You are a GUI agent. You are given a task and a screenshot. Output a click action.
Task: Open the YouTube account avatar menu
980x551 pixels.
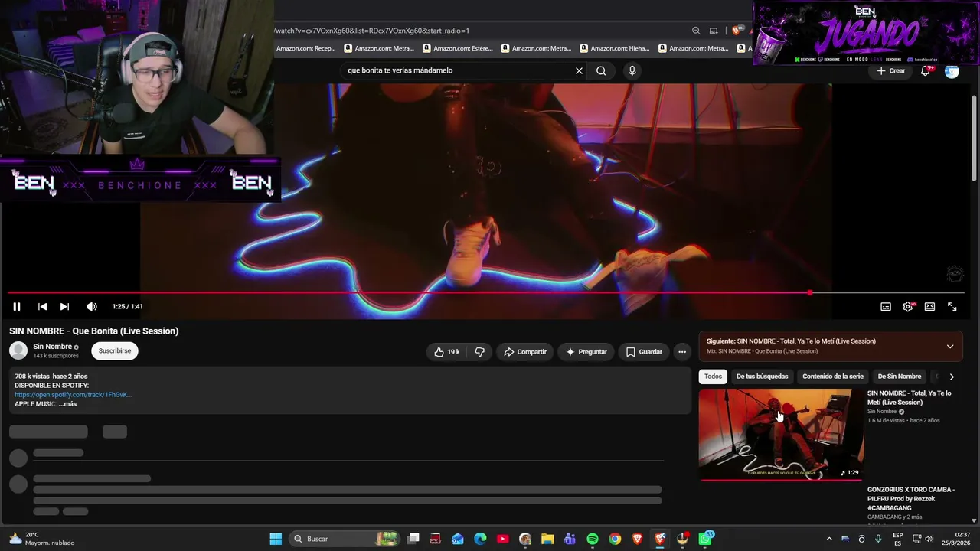point(952,70)
